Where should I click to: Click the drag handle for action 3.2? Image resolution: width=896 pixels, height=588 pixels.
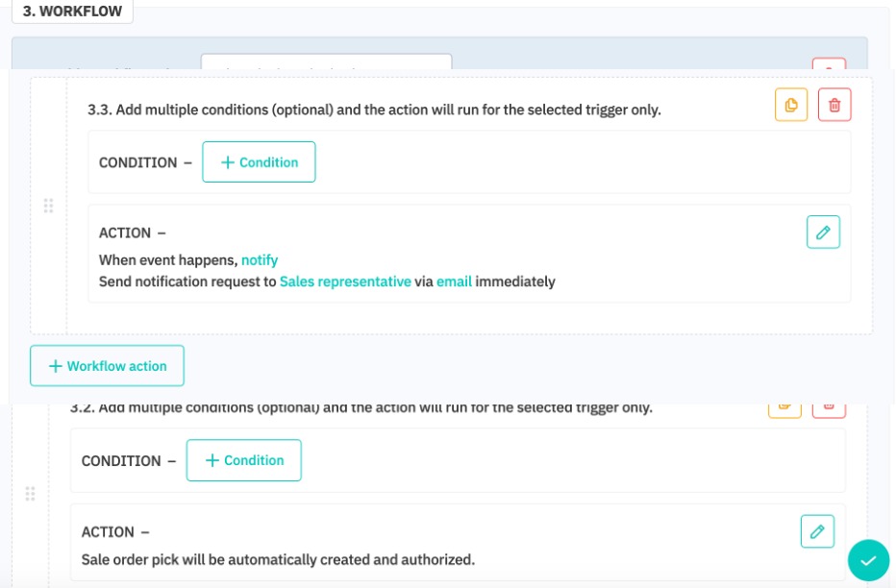30,494
